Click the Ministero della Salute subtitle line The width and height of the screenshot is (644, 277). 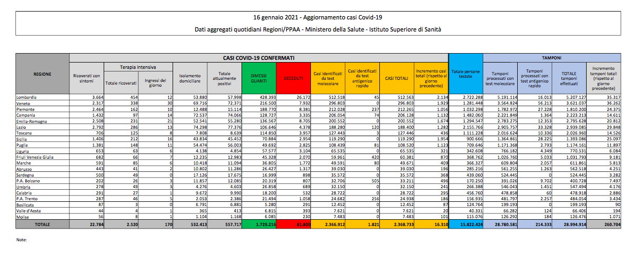pyautogui.click(x=321, y=29)
